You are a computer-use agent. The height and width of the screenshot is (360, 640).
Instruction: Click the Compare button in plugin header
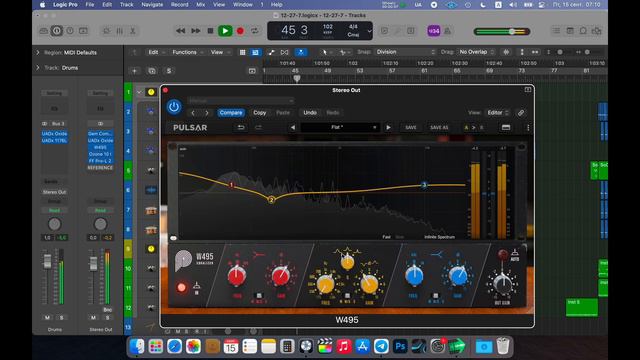click(231, 113)
